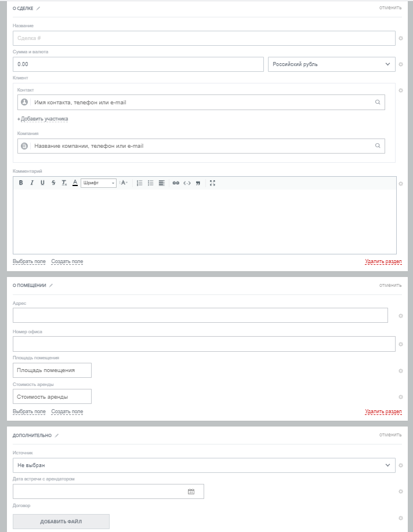Insert blockquote in comment editor
413x532 pixels.
click(198, 183)
